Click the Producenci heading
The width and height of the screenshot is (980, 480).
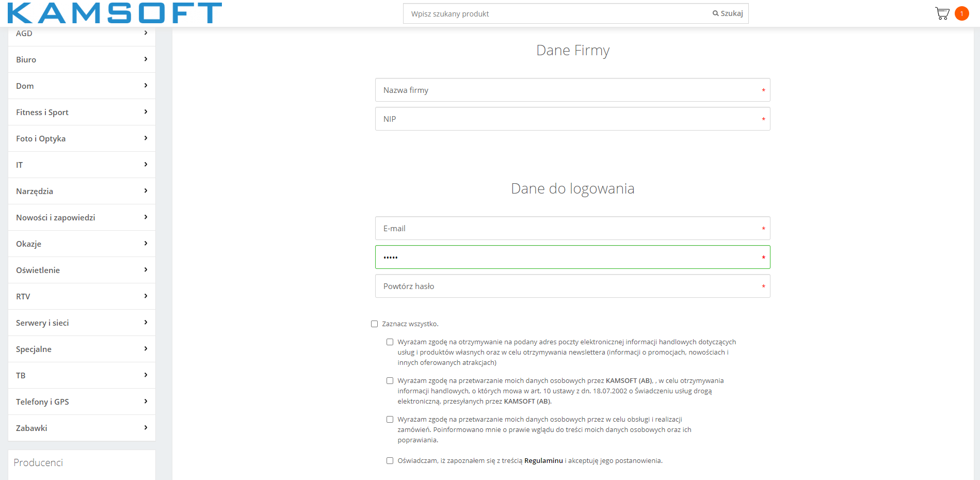point(38,462)
